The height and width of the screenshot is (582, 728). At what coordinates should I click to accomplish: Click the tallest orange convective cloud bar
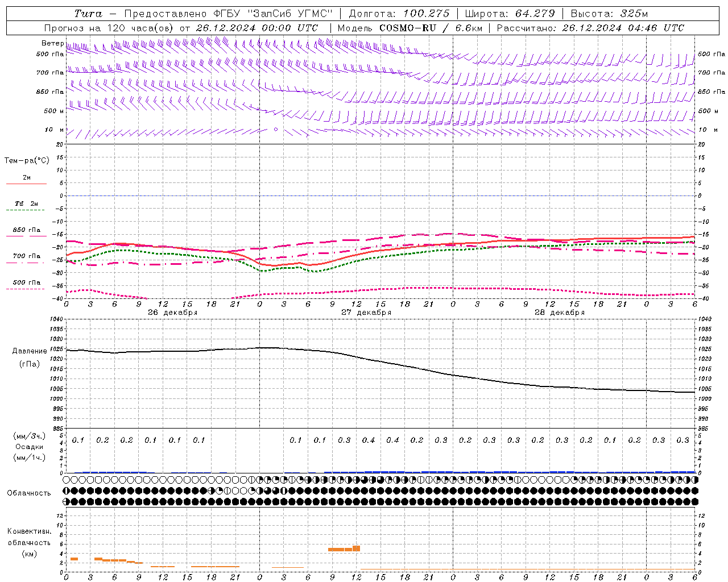[356, 548]
